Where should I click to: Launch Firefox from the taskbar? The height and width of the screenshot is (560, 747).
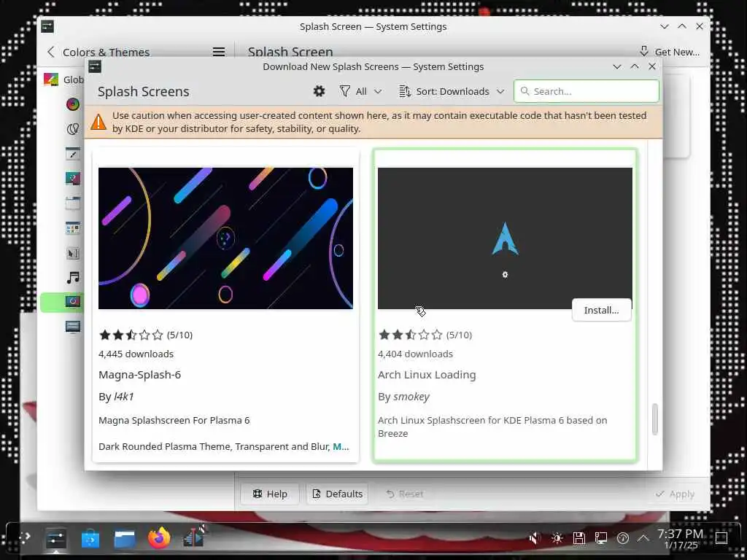point(159,538)
